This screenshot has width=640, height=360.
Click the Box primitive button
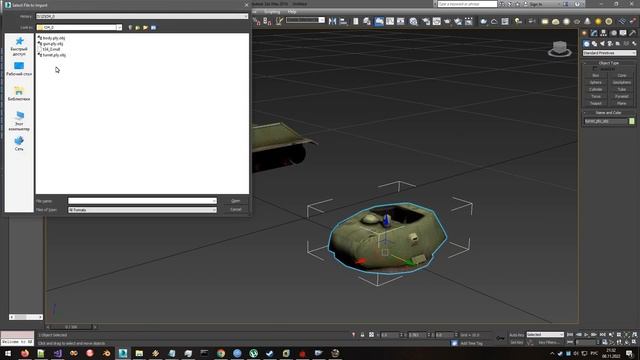[x=596, y=76]
